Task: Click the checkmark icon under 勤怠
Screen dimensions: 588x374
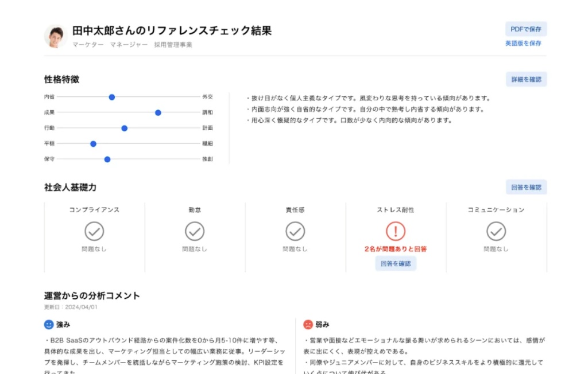Action: 195,231
